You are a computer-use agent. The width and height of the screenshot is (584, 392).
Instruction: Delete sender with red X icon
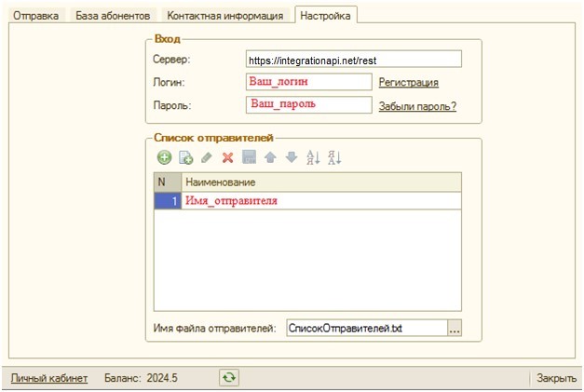(x=227, y=157)
